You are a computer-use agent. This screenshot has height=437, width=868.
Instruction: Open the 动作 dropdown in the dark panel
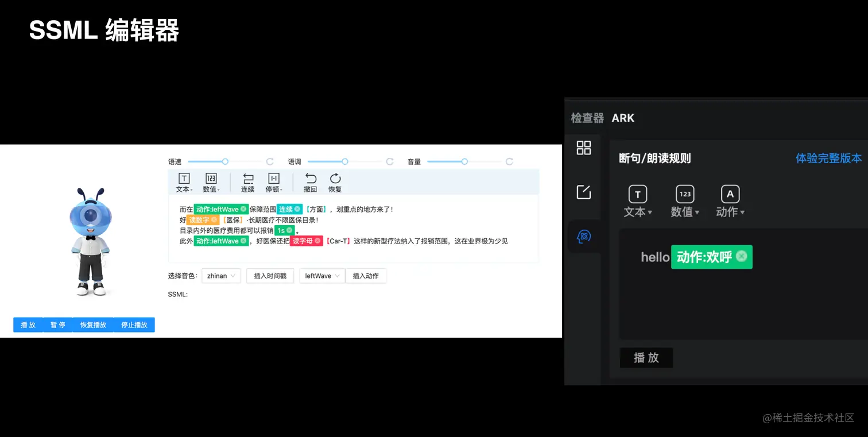pyautogui.click(x=730, y=201)
